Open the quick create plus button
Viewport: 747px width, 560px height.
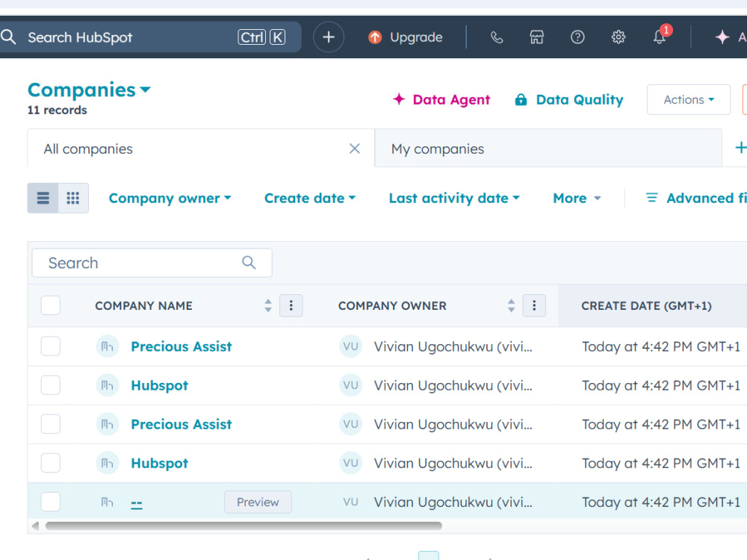coord(328,37)
